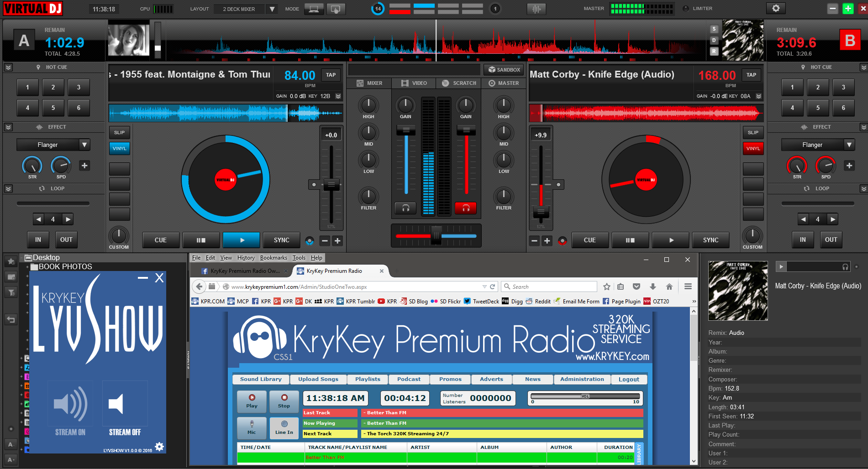This screenshot has width=868, height=469.
Task: Click the TweetDeck bookmark icon
Action: (x=467, y=301)
